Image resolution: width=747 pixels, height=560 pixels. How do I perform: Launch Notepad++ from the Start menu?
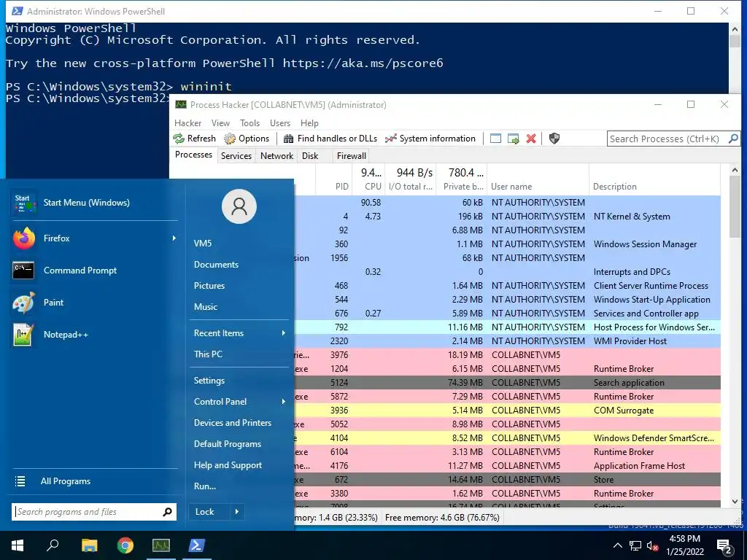[94, 334]
